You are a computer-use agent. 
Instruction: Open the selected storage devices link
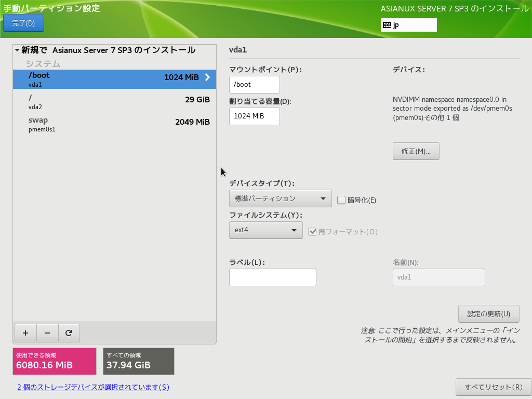[93, 387]
